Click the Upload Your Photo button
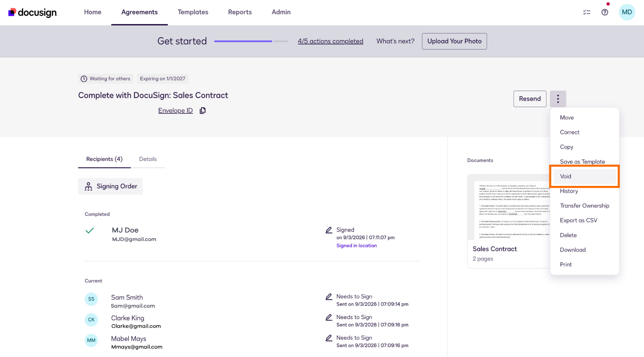Viewport: 644px width, 357px height. 454,41
